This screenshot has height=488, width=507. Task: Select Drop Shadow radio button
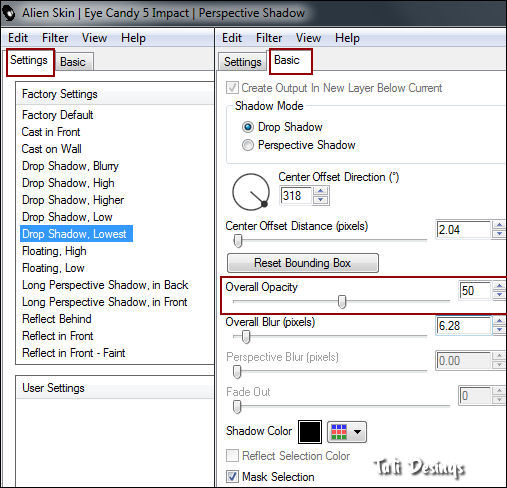click(248, 127)
